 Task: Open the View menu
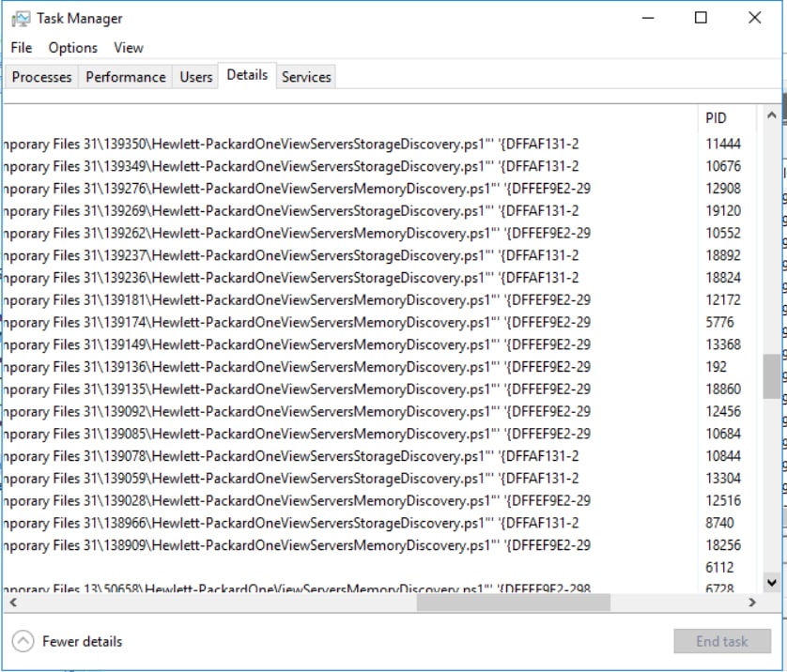pyautogui.click(x=129, y=48)
